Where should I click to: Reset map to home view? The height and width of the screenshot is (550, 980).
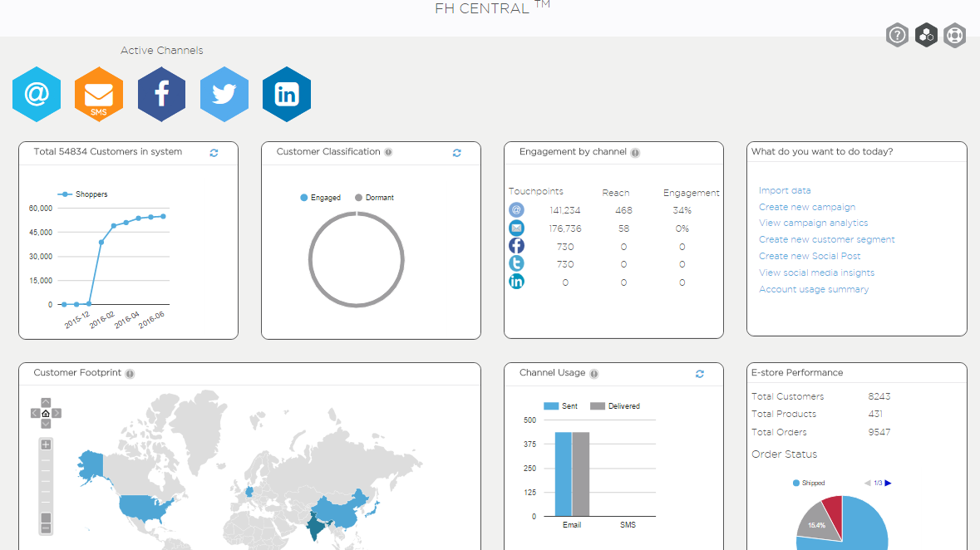tap(46, 413)
